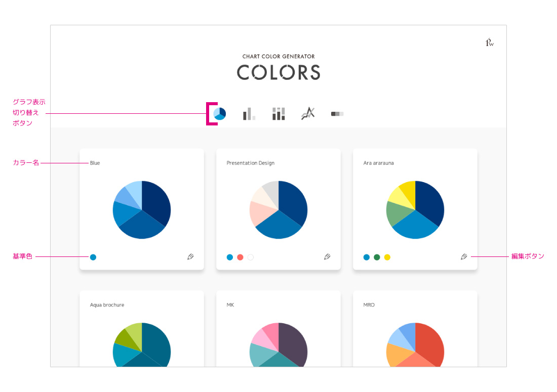Viewport: 557px width, 392px height.
Task: Select Presentation Design blue base color dot
Action: pyautogui.click(x=230, y=257)
